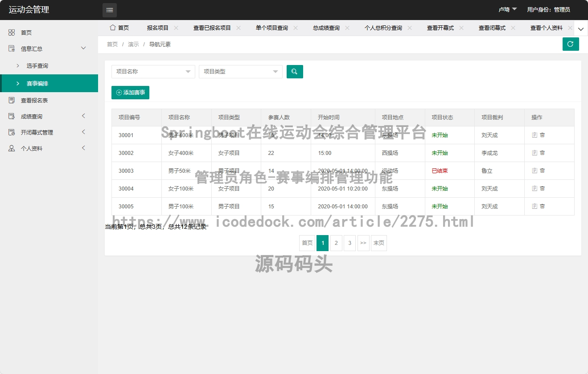Open the 卢琦 user dropdown

(508, 9)
